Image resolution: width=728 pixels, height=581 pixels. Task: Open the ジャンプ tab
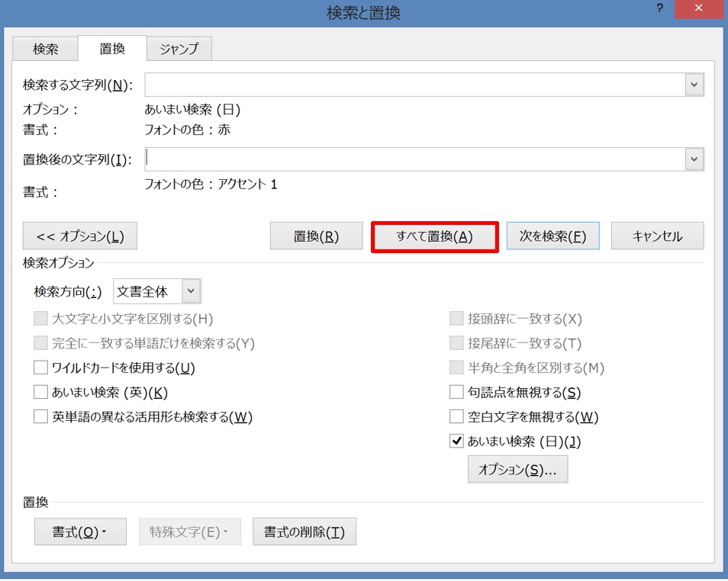coord(179,49)
